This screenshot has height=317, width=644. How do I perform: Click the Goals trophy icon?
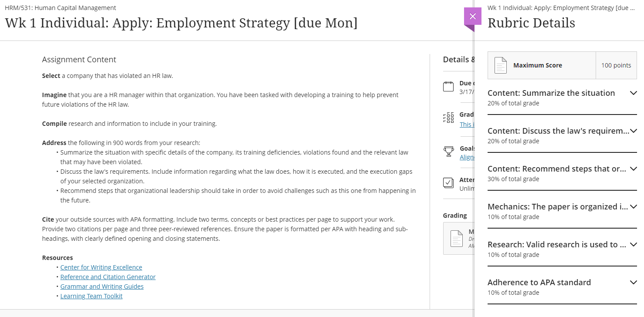[448, 151]
